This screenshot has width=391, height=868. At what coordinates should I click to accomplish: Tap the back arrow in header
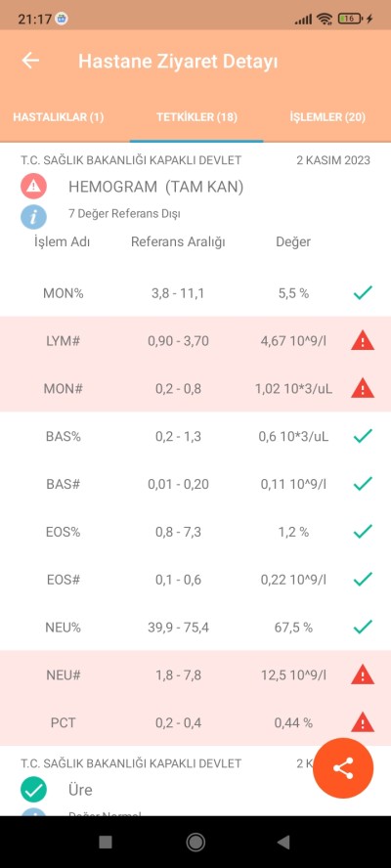point(30,61)
